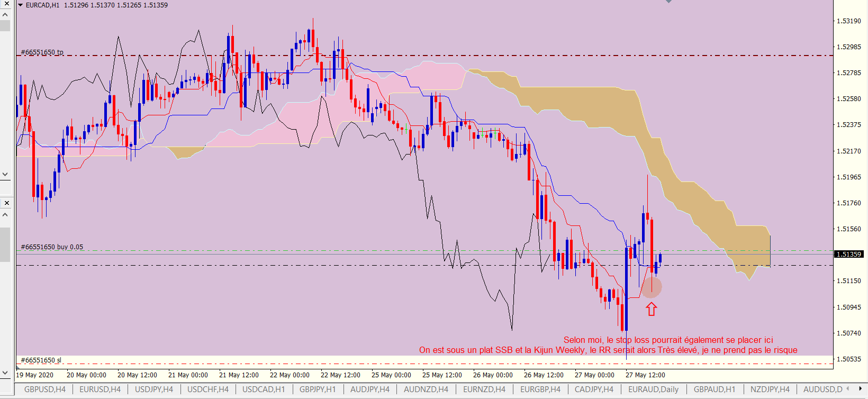Close the lower left side panel
The height and width of the screenshot is (399, 868).
coord(6,203)
